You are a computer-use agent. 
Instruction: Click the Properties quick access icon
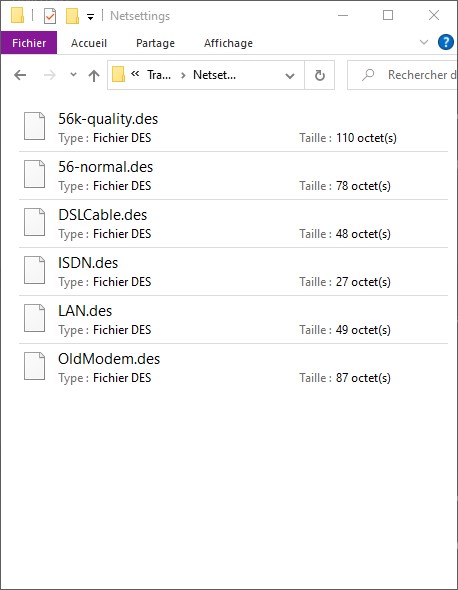click(x=50, y=16)
